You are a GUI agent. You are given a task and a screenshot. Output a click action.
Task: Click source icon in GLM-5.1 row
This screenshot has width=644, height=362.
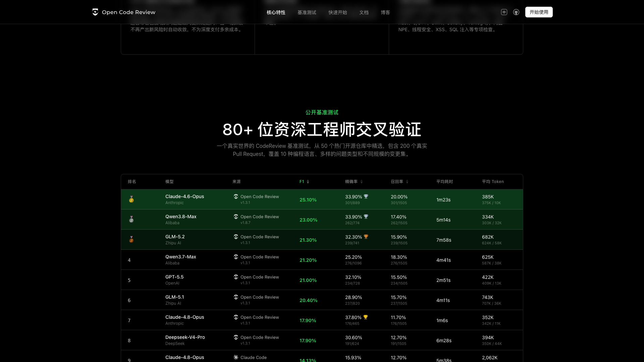pyautogui.click(x=236, y=297)
